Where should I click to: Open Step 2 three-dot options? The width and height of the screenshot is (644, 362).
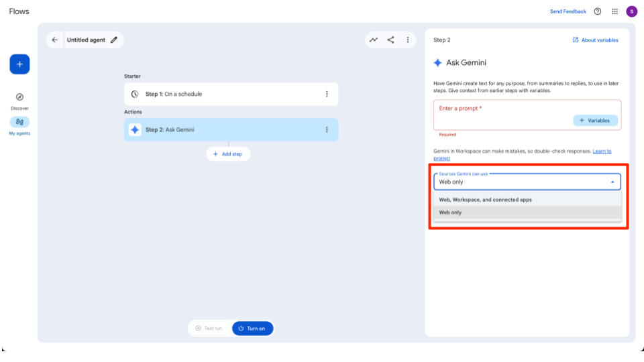(x=327, y=130)
